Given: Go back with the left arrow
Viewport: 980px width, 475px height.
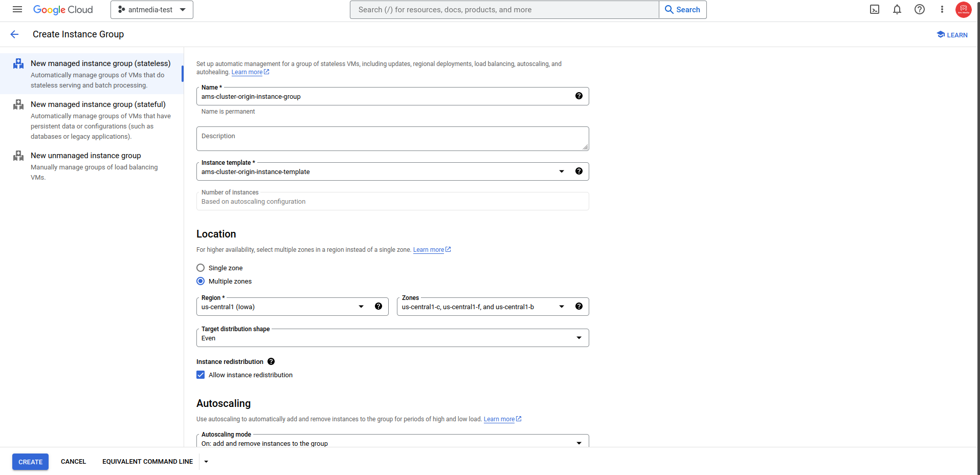Looking at the screenshot, I should pyautogui.click(x=14, y=34).
